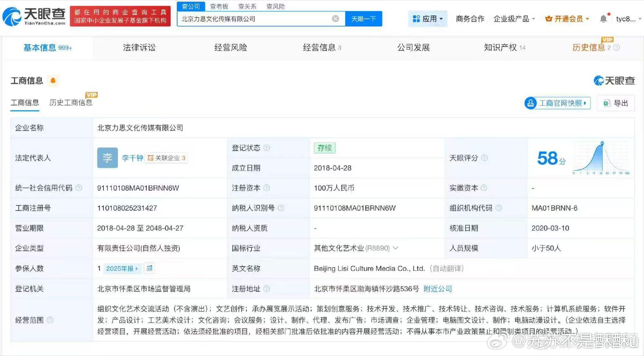
Task: Click the 导出 Excel export icon
Action: pyautogui.click(x=607, y=103)
